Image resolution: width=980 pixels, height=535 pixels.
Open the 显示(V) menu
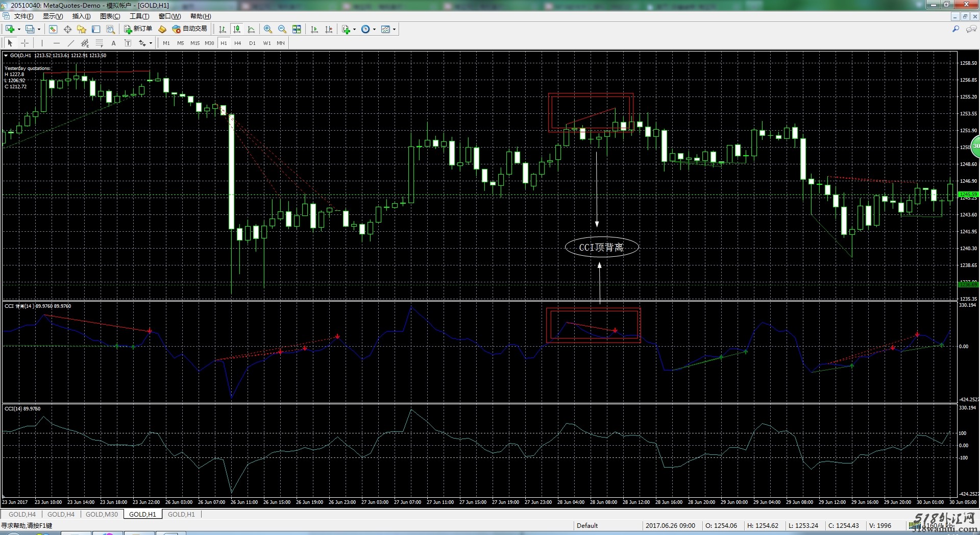(x=53, y=16)
